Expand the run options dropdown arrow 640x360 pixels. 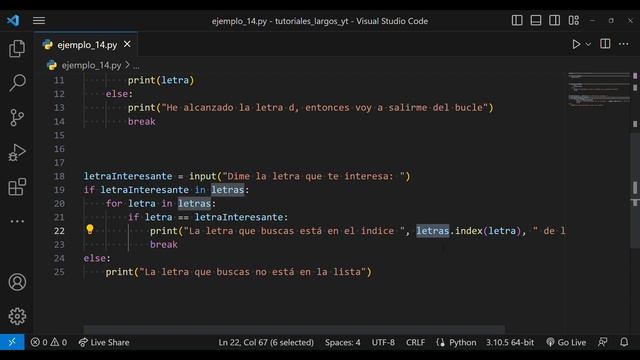pyautogui.click(x=588, y=44)
